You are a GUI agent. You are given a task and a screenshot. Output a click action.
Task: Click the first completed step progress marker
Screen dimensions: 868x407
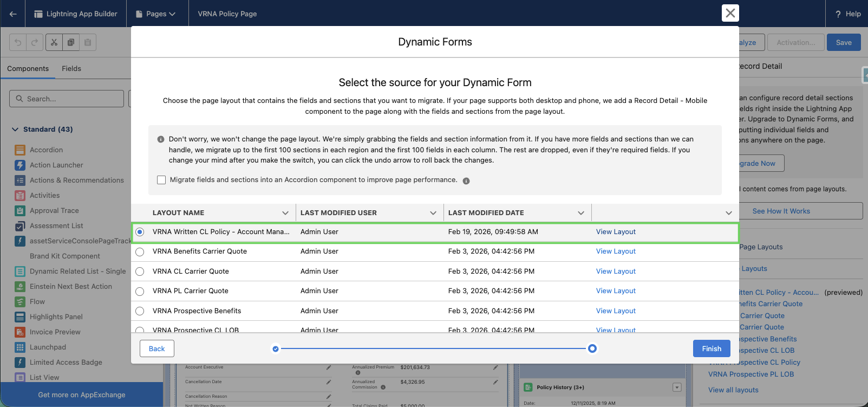tap(276, 349)
